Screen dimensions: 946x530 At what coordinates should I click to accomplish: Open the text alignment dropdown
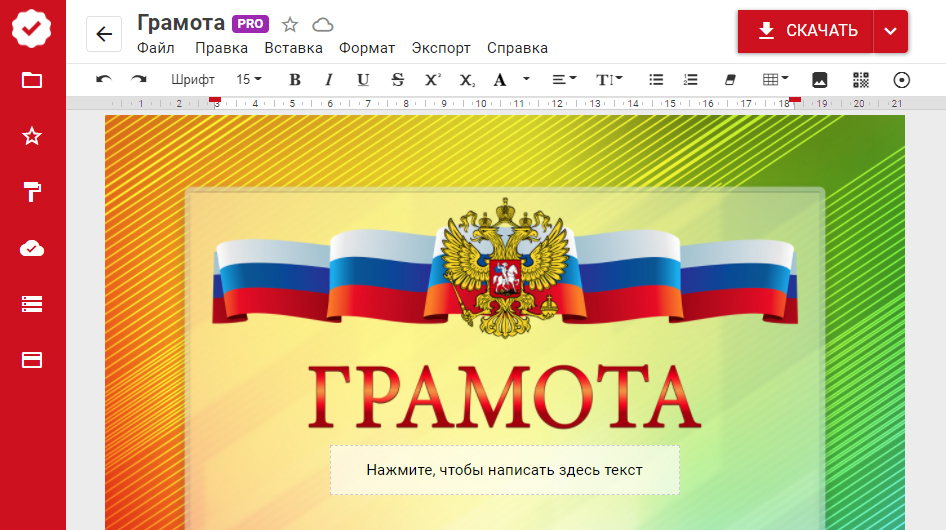click(564, 80)
